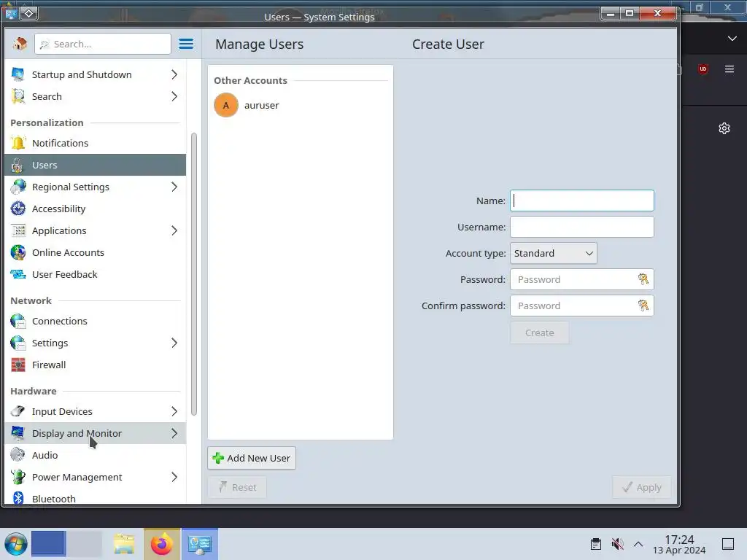Viewport: 747px width, 560px height.
Task: Click the home icon in System Settings
Action: tap(20, 44)
